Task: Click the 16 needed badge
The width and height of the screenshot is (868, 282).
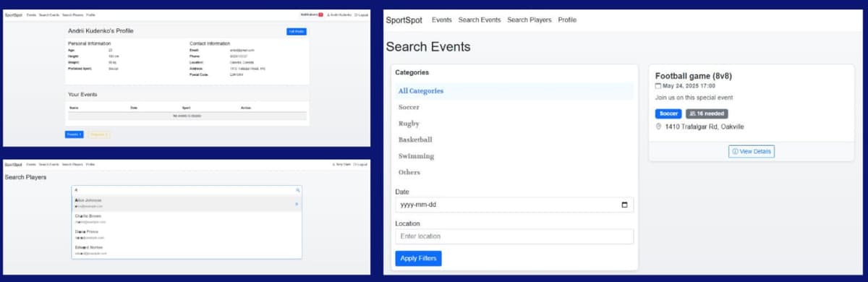Action: [x=707, y=114]
